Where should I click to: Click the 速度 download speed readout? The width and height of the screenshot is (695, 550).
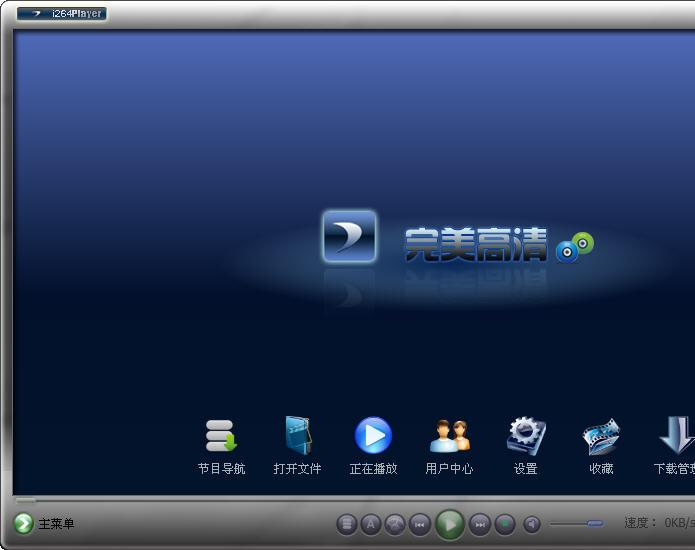pyautogui.click(x=660, y=523)
